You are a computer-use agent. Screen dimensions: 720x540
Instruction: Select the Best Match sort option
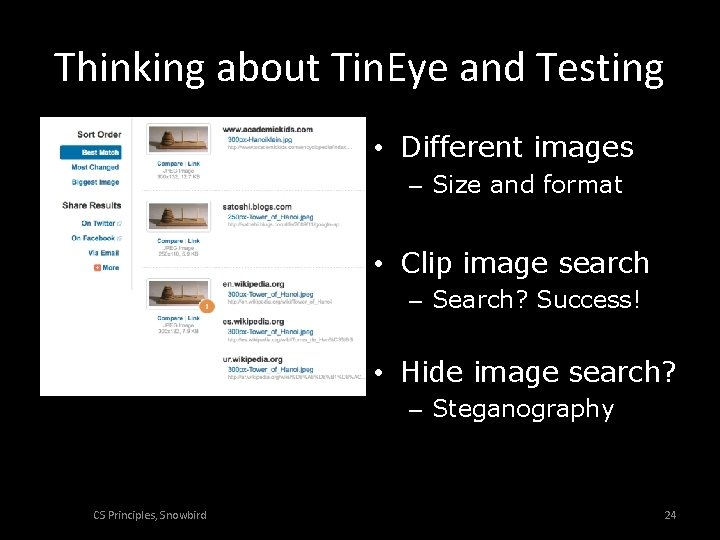point(91,152)
